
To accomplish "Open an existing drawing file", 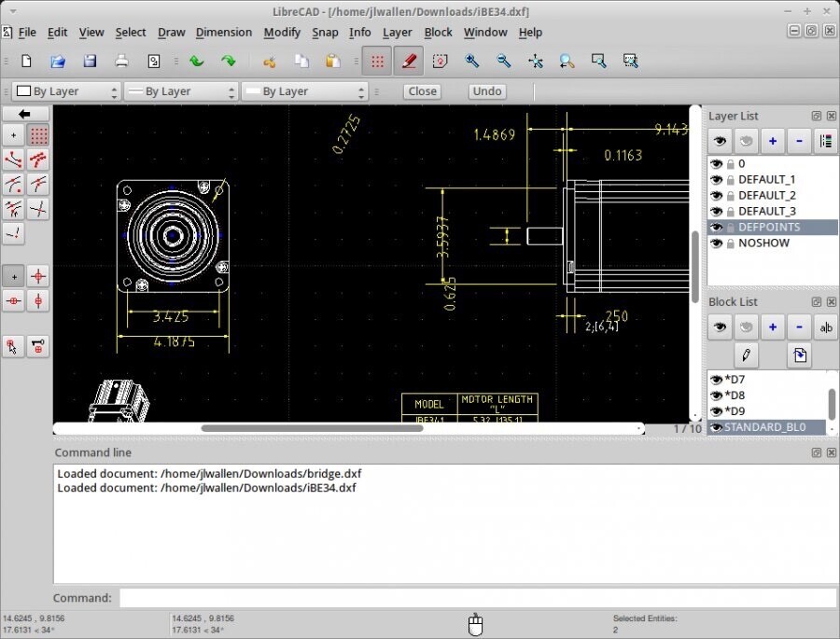I will 57,61.
